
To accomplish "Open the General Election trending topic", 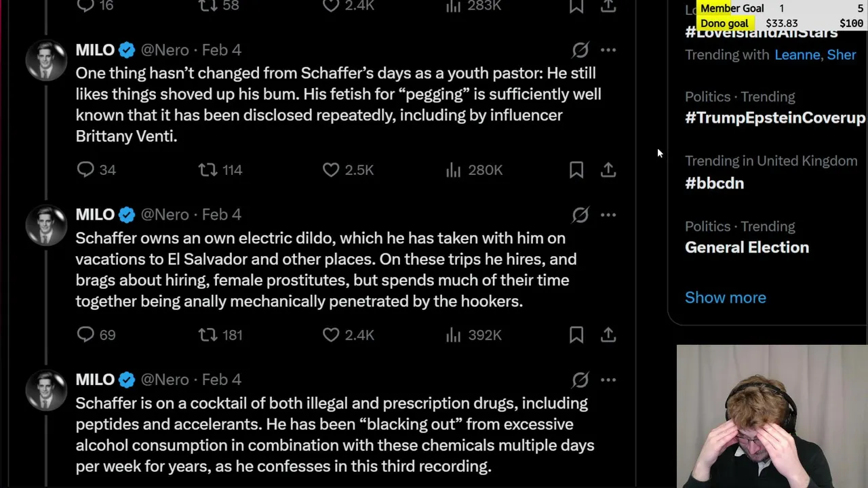I will click(747, 247).
